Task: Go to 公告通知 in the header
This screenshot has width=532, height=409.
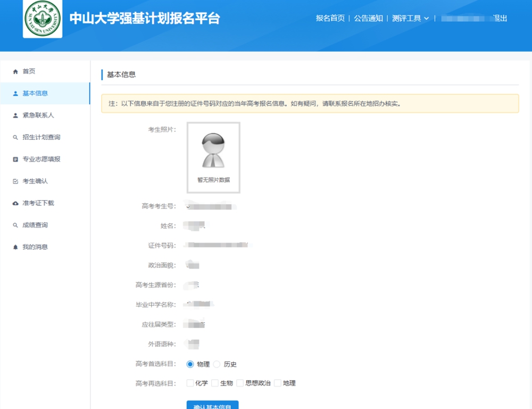Action: click(368, 19)
